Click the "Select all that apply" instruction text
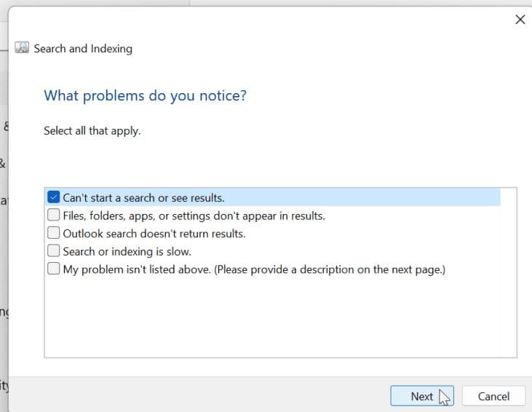This screenshot has height=412, width=532. pos(92,131)
